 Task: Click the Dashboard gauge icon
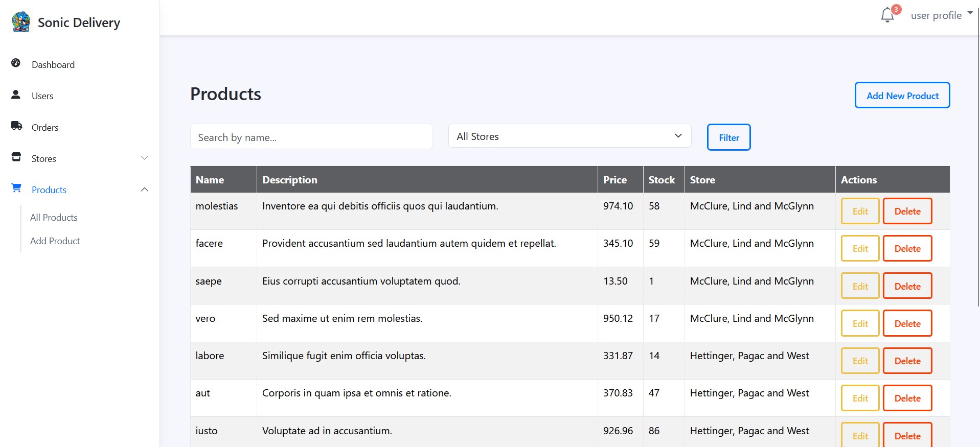pyautogui.click(x=16, y=63)
